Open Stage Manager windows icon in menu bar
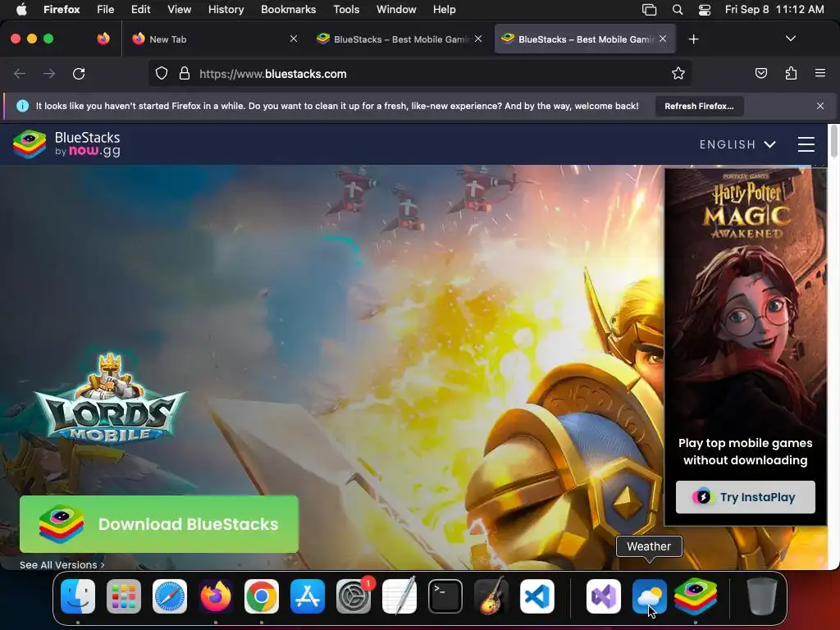 650,9
